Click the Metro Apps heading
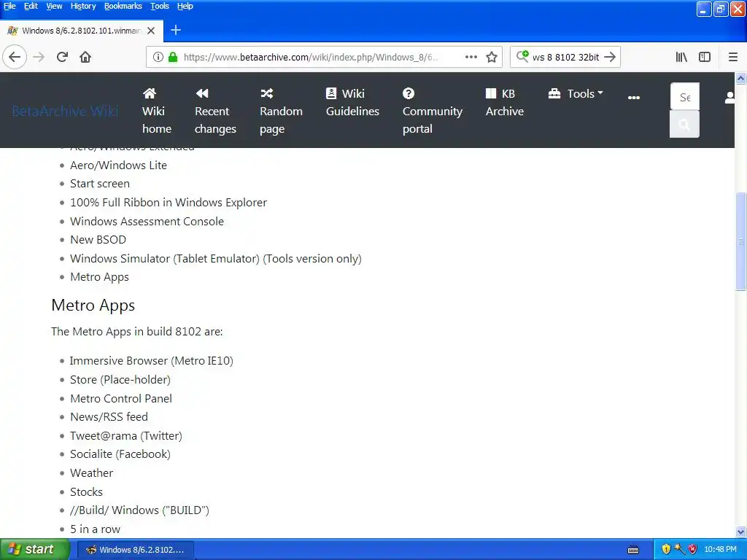 click(x=93, y=306)
